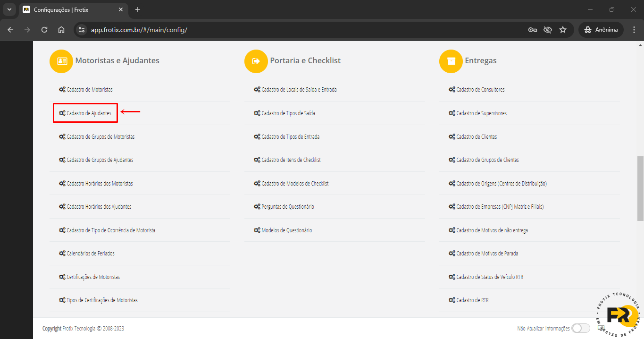
Task: Toggle Não Atualizar Informações switch
Action: (x=580, y=329)
